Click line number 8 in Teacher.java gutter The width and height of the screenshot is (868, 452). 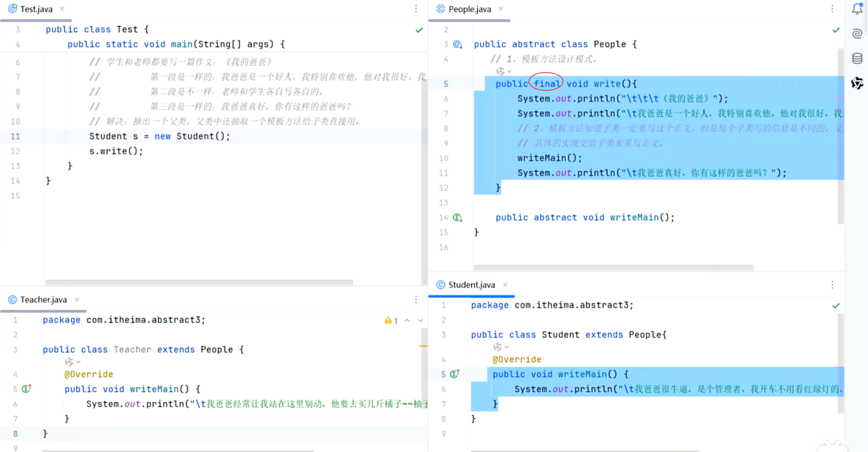[x=15, y=434]
